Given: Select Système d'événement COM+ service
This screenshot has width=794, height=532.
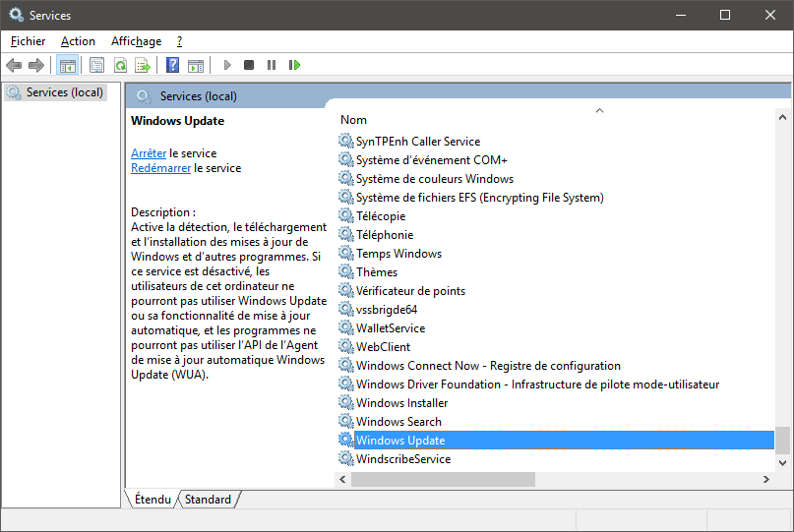Looking at the screenshot, I should [431, 160].
